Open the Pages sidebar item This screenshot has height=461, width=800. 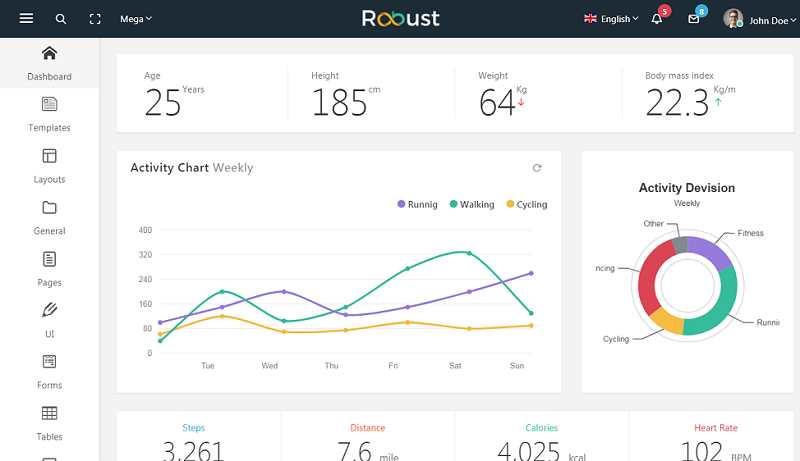click(x=49, y=269)
